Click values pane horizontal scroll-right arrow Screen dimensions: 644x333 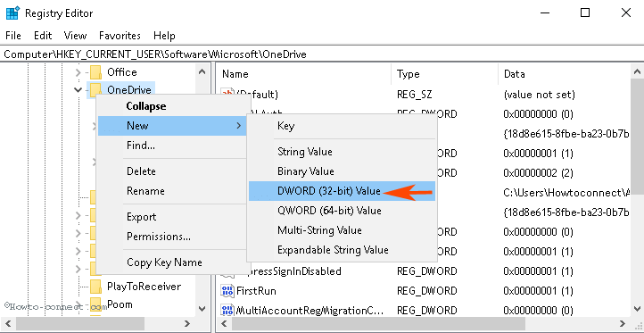(x=623, y=323)
